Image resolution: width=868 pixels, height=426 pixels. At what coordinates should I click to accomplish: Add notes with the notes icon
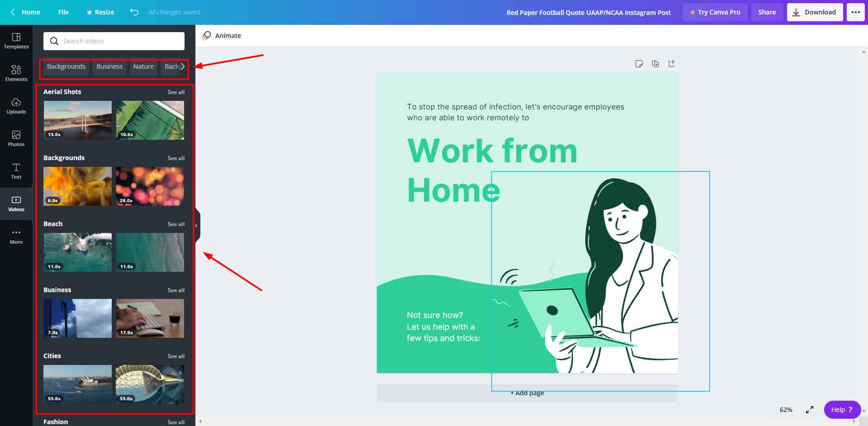click(x=639, y=64)
